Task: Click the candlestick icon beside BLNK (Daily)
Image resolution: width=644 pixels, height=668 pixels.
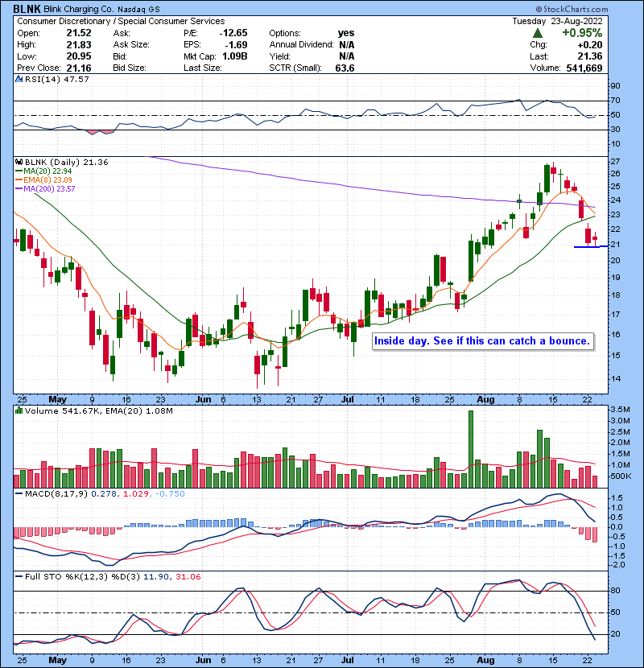Action: [19, 162]
